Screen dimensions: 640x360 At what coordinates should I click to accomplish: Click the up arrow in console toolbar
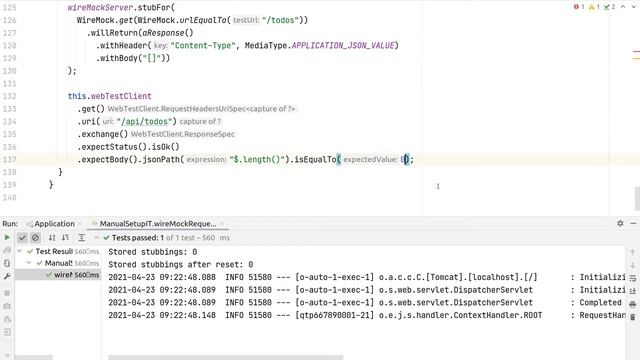[633, 252]
